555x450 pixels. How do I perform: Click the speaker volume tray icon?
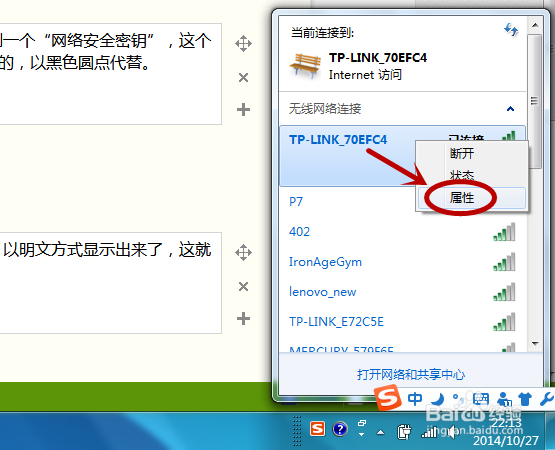tap(453, 432)
